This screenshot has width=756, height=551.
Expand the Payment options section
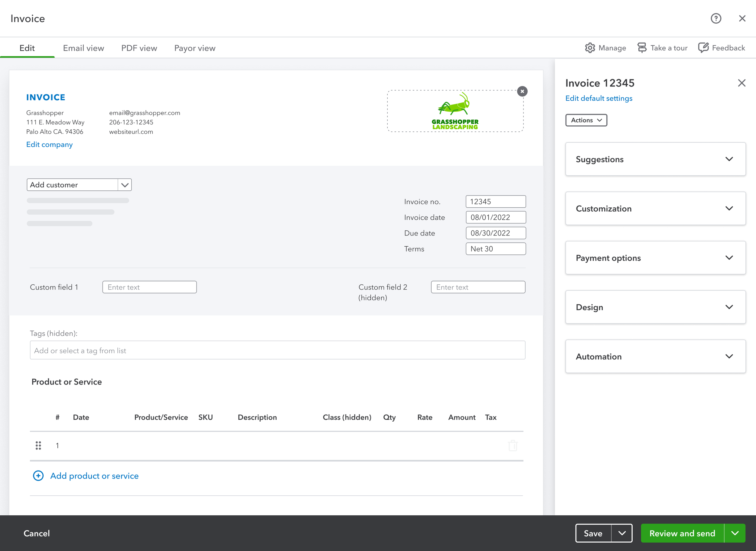tap(729, 258)
